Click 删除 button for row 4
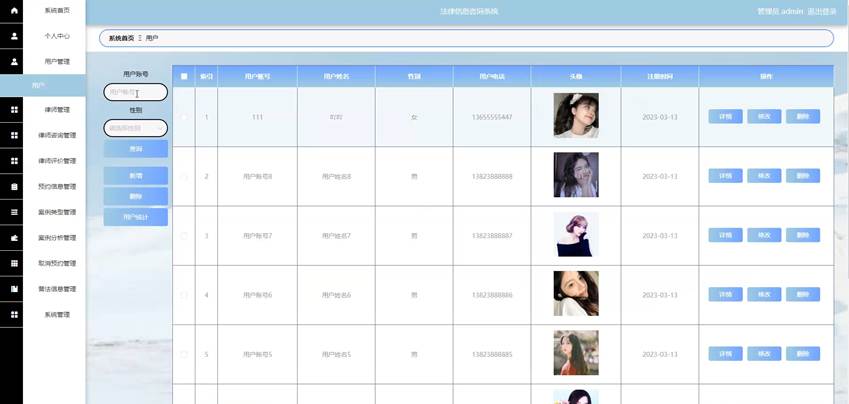The height and width of the screenshot is (404, 849). (x=803, y=294)
